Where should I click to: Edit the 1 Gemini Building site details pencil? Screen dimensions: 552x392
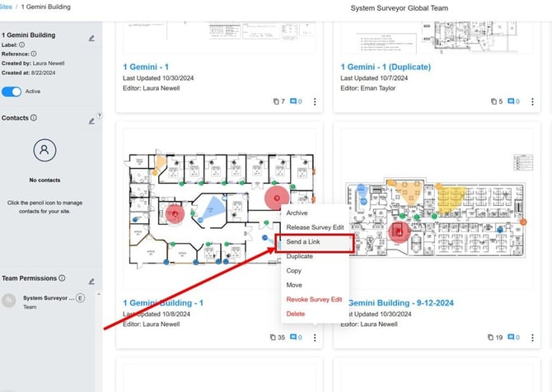pyautogui.click(x=91, y=38)
